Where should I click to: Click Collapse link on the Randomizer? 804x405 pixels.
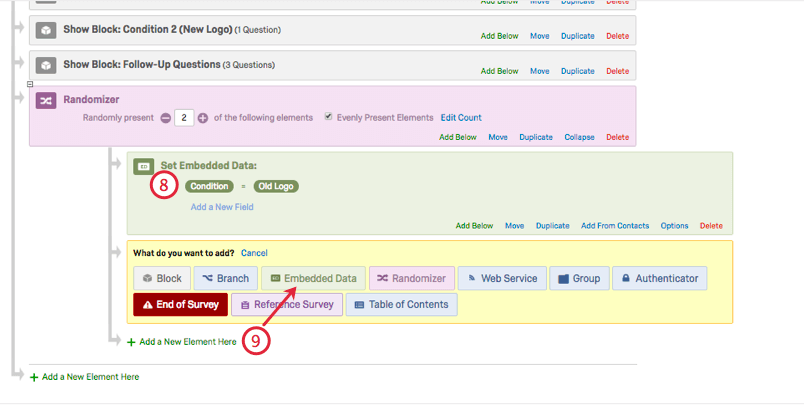[579, 137]
